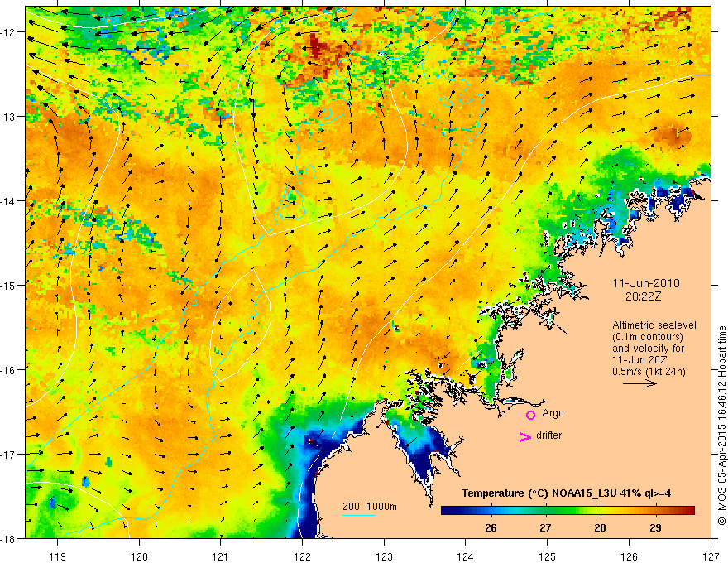Click the '29' color bar tick label
This screenshot has width=728, height=563.
[655, 528]
